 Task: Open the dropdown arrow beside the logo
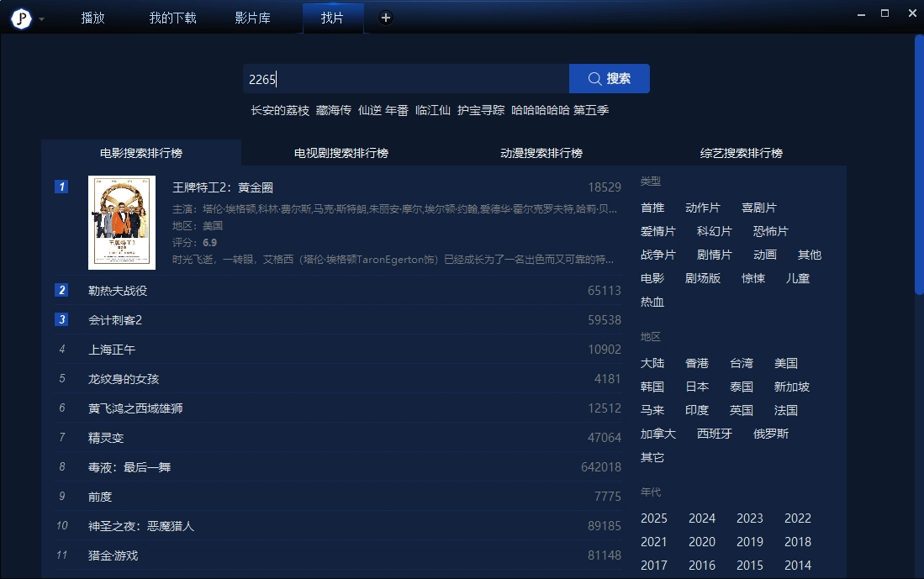pos(41,19)
